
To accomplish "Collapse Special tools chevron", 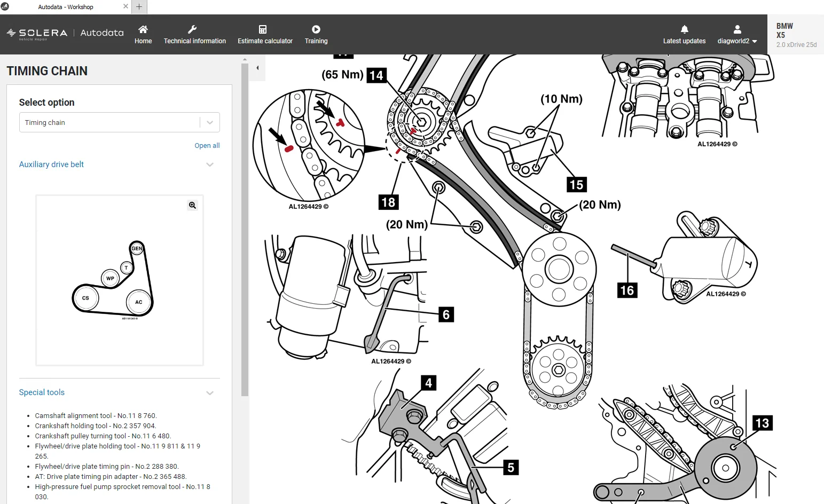I will click(x=210, y=393).
